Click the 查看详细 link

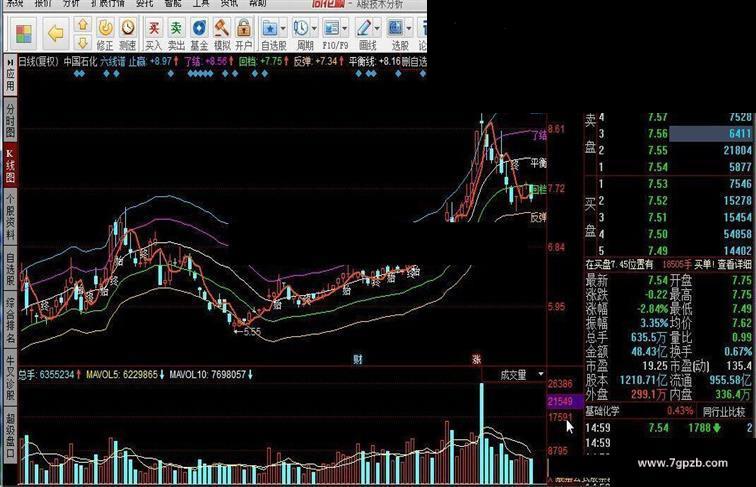[x=734, y=264]
